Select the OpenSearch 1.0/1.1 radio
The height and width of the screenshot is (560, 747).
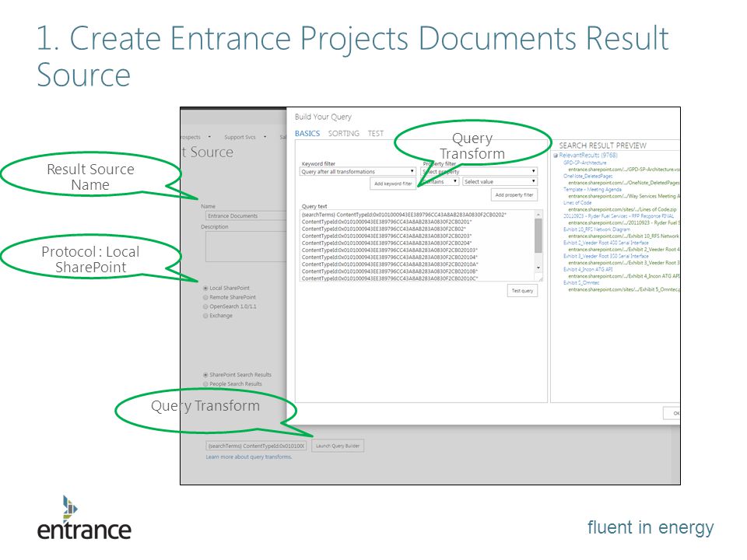click(x=205, y=306)
